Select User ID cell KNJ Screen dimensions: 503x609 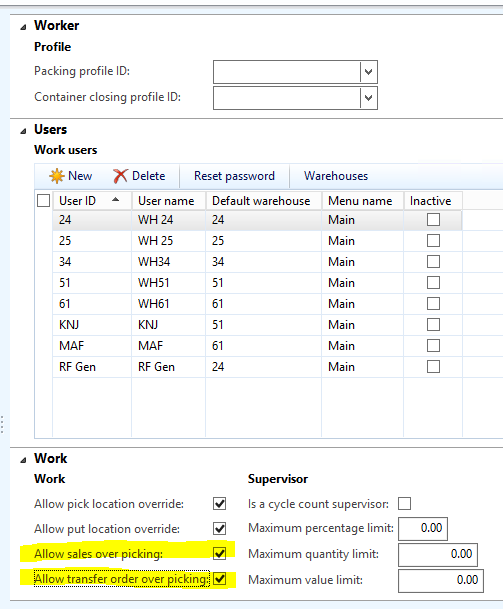tap(92, 325)
